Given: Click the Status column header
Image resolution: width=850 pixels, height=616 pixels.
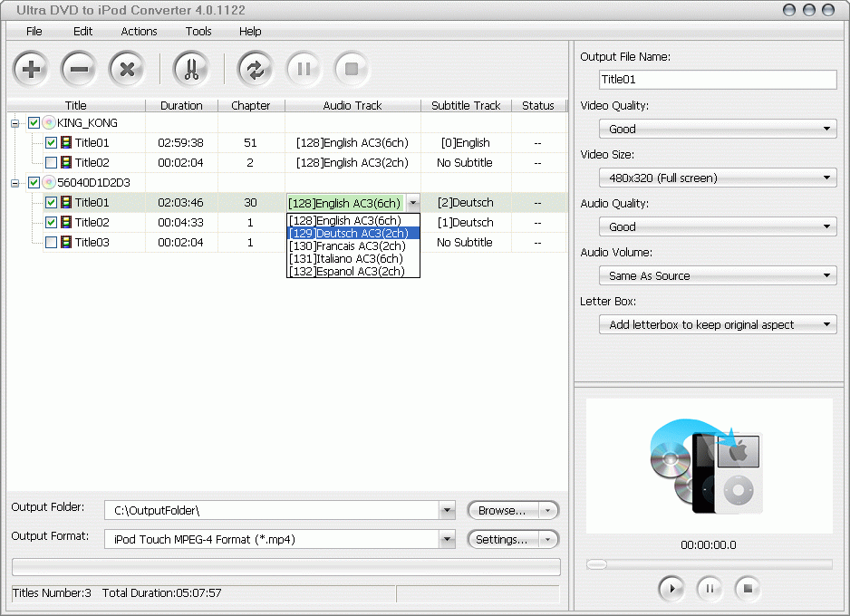Looking at the screenshot, I should point(538,105).
